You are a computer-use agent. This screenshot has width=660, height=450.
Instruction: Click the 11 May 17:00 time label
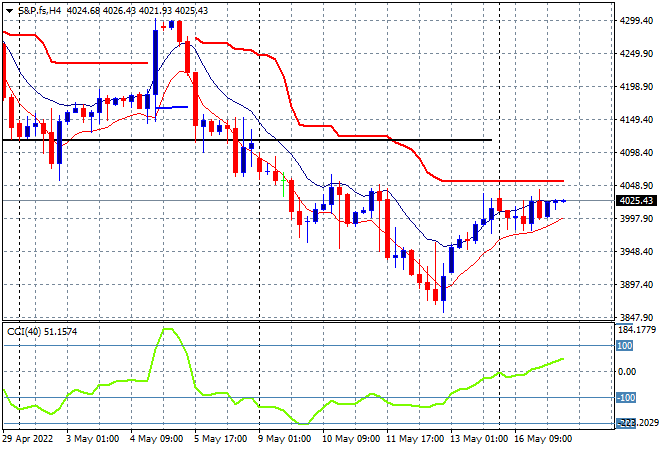[415, 439]
